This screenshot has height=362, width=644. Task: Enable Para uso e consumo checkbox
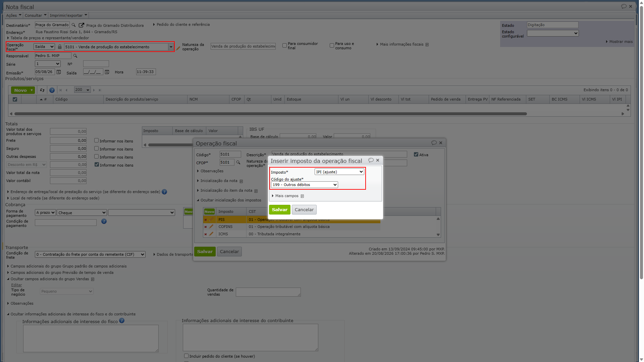click(332, 45)
